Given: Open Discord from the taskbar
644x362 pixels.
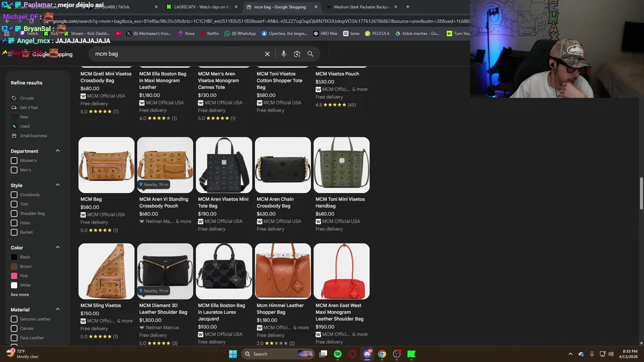Looking at the screenshot, I should (367, 354).
